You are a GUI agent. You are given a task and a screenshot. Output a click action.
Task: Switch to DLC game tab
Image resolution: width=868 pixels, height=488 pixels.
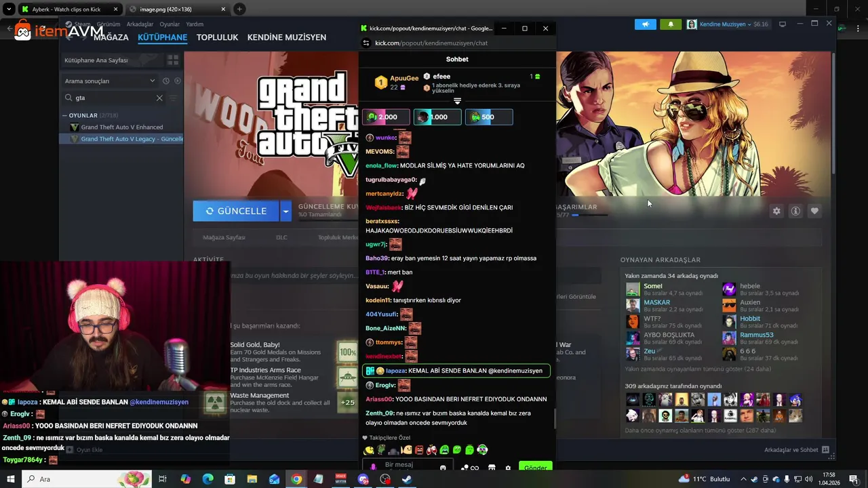click(x=281, y=237)
